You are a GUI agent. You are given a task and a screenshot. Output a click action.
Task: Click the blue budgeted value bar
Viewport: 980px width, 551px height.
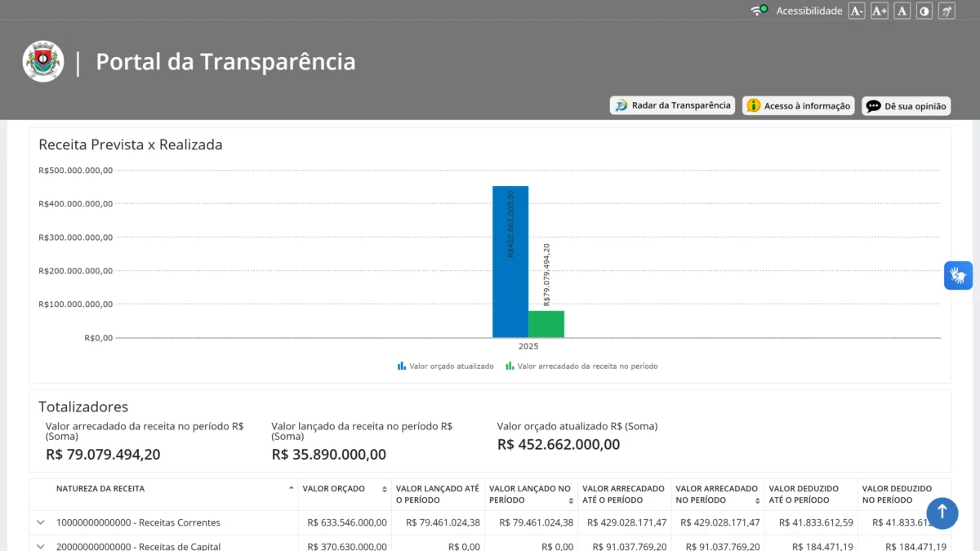[510, 261]
